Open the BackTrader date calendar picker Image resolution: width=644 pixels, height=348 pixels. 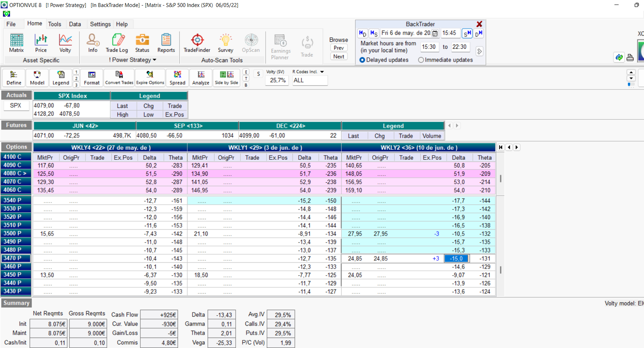pyautogui.click(x=435, y=33)
